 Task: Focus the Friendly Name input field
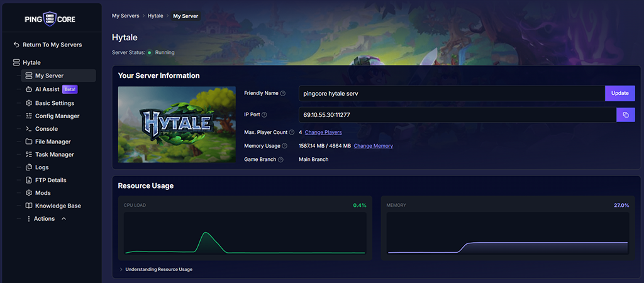click(x=452, y=93)
